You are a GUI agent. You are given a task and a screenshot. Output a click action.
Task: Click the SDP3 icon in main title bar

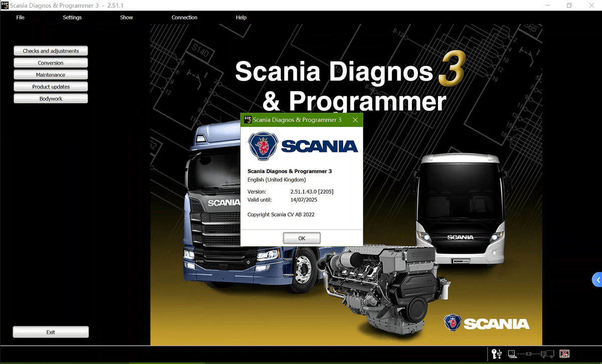[5, 5]
